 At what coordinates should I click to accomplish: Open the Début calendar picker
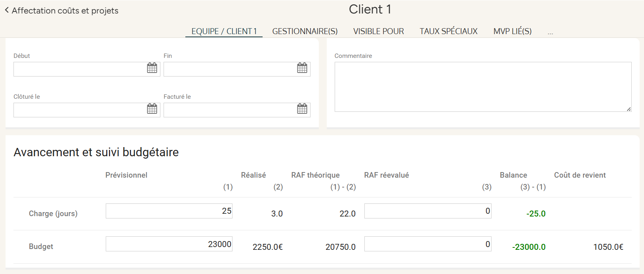click(152, 68)
